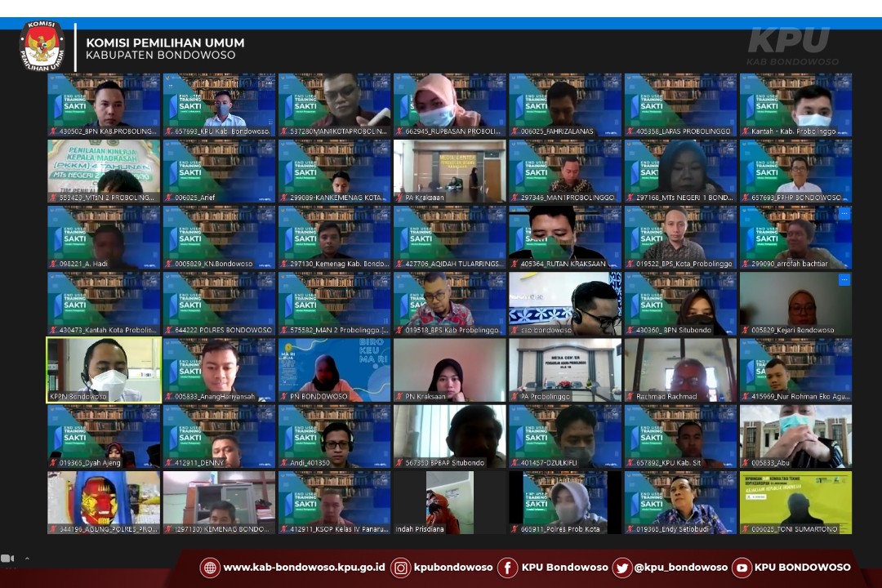Click Komisi Pemilihan Umum header title
This screenshot has width=882, height=588.
[x=165, y=43]
